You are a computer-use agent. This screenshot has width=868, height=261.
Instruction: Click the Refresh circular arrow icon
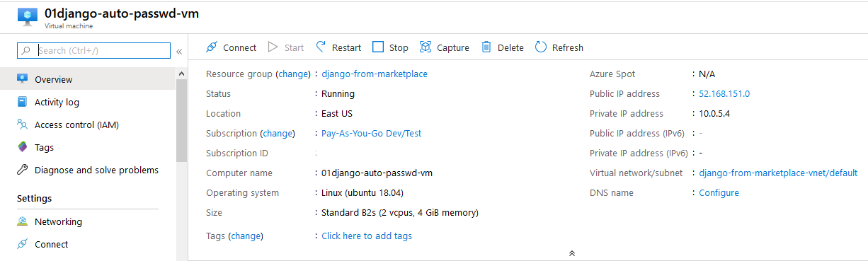coord(541,47)
